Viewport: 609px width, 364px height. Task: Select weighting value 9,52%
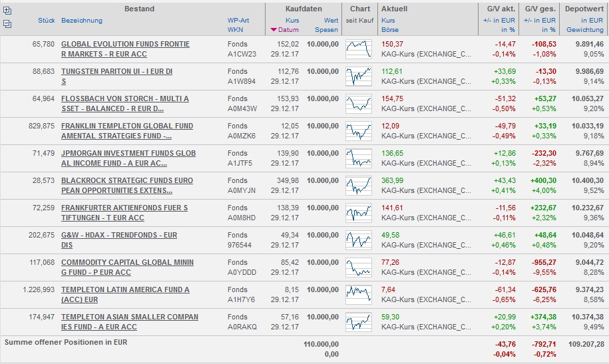(x=594, y=190)
